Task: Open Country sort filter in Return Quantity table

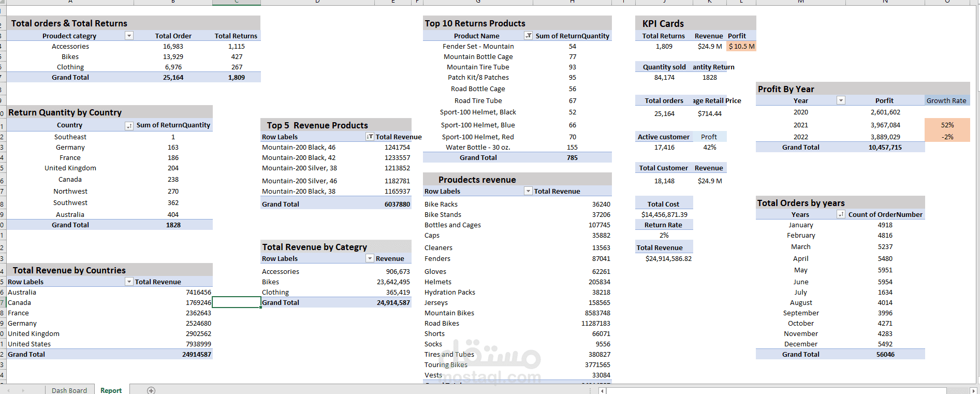Action: (129, 126)
